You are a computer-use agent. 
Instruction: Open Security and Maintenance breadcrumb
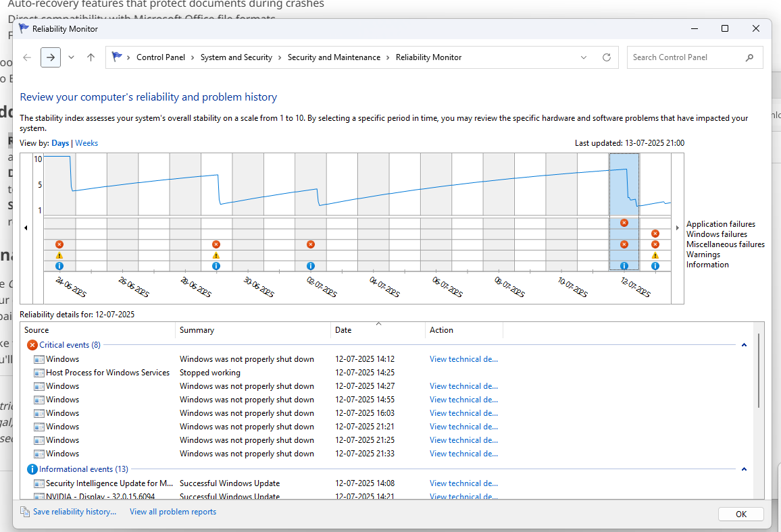click(334, 57)
